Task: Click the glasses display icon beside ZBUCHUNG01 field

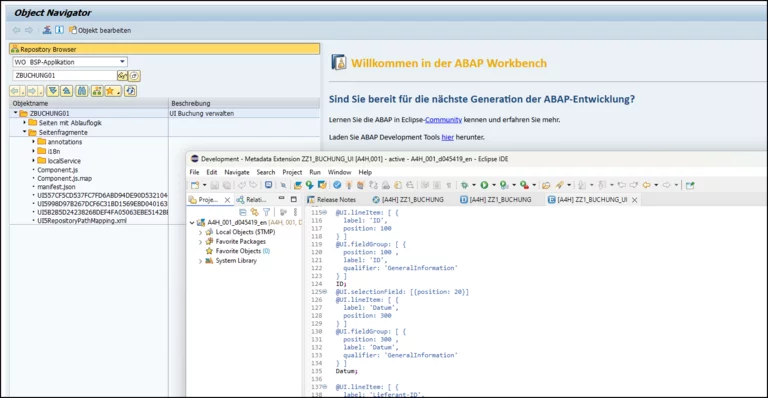Action: 122,76
